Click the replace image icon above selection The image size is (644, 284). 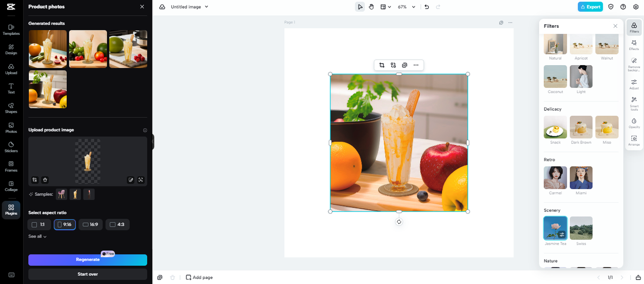pyautogui.click(x=393, y=65)
